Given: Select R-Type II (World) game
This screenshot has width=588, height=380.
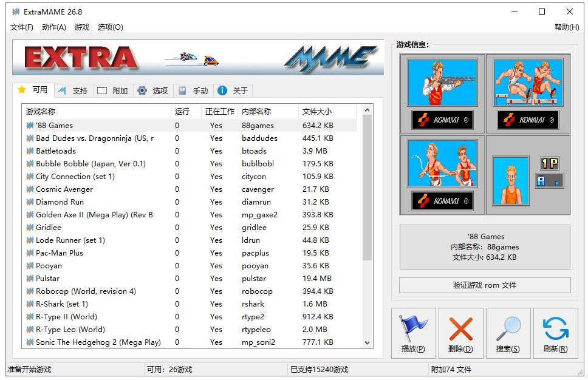Looking at the screenshot, I should 190,317.
